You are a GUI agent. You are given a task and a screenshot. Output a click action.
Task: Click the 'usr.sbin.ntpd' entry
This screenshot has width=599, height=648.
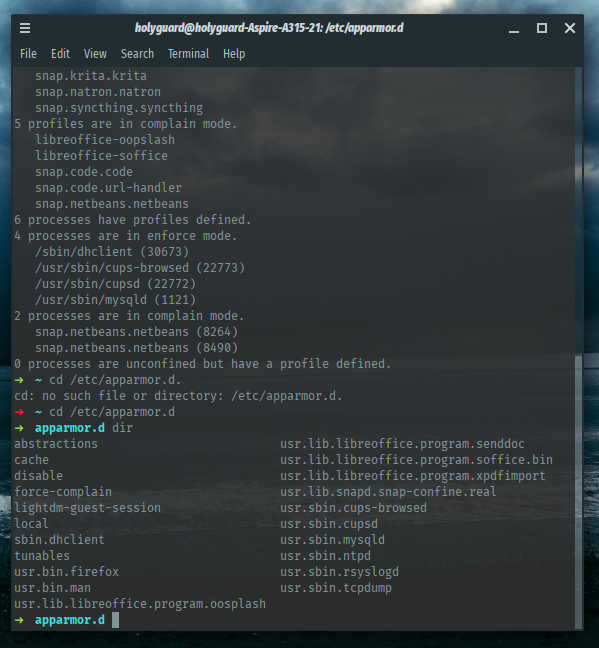pos(325,556)
